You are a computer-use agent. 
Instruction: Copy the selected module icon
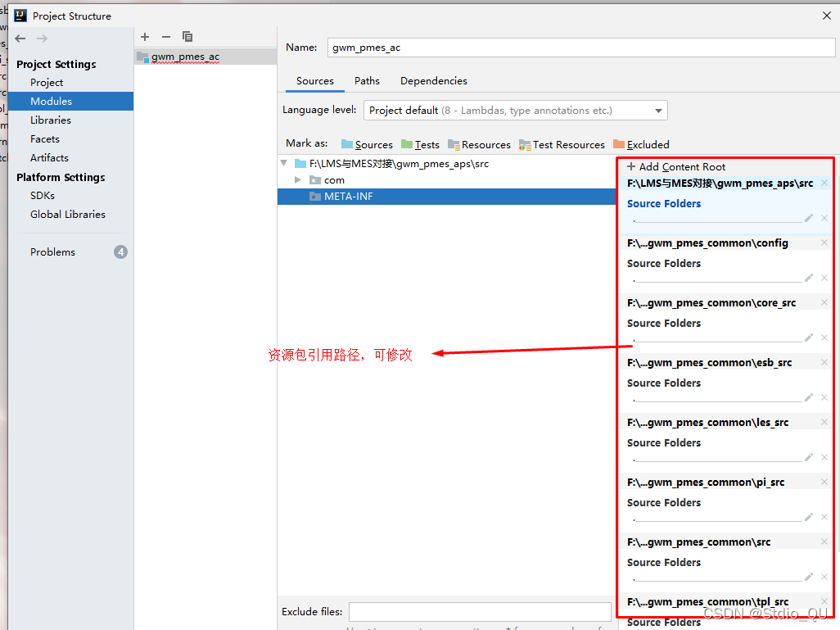click(x=187, y=37)
